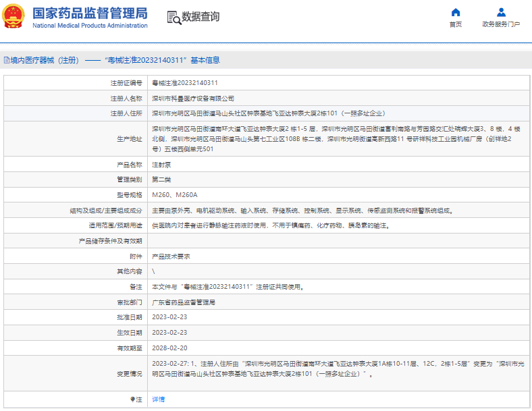Click the 备注 remark text value
The image size is (532, 411).
coord(228,287)
